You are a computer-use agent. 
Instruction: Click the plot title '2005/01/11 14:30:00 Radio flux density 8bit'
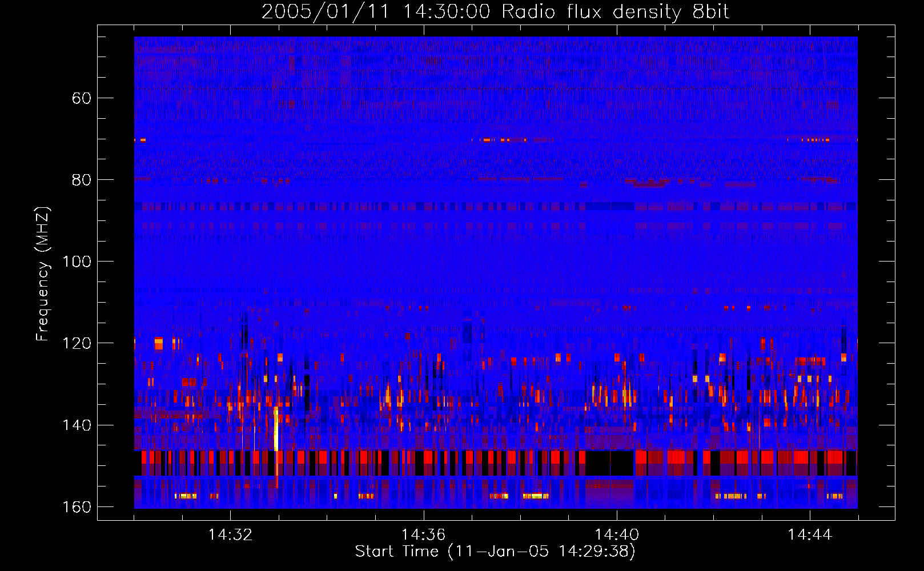(495, 12)
